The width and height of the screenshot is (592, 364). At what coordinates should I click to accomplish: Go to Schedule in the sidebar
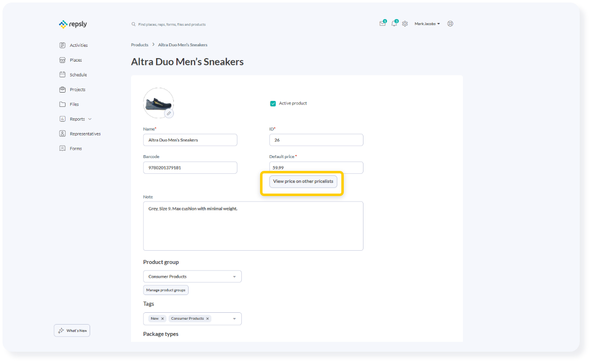[x=78, y=75]
